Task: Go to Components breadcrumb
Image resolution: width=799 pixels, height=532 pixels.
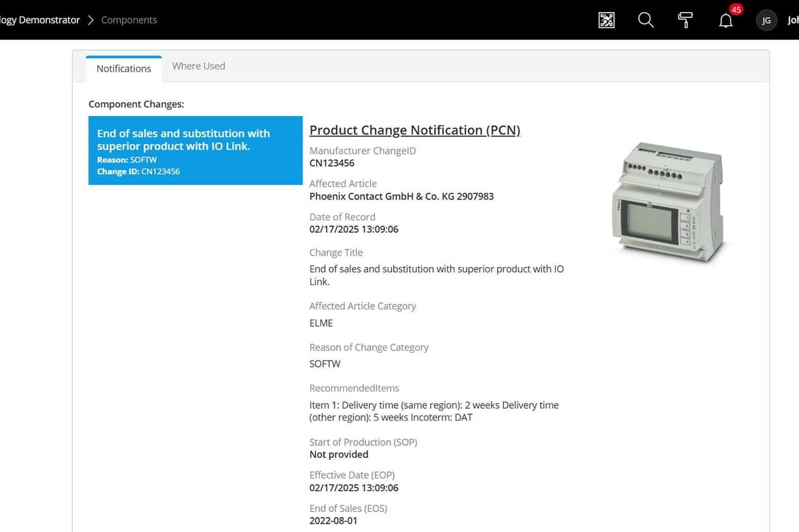Action: [129, 20]
